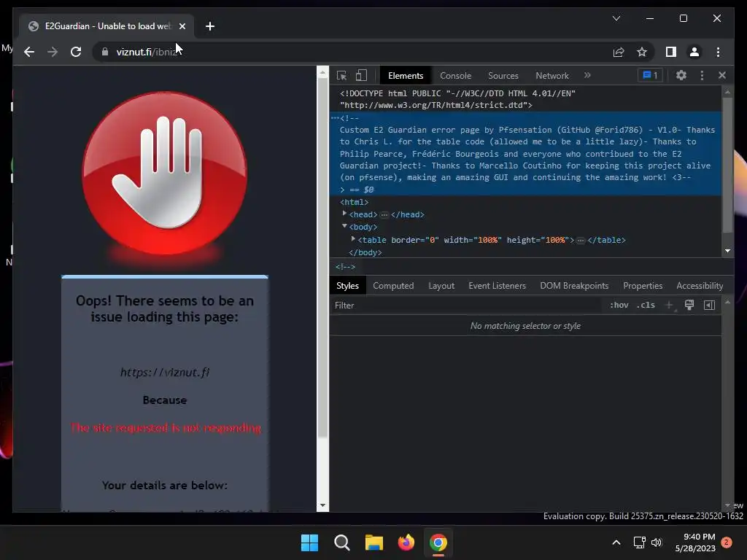Open the Properties pane
The image size is (747, 560).
tap(643, 286)
